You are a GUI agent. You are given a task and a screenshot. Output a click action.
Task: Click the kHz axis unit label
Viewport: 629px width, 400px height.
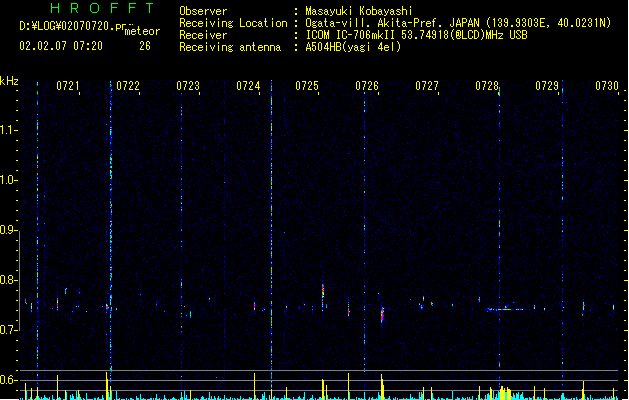[9, 81]
